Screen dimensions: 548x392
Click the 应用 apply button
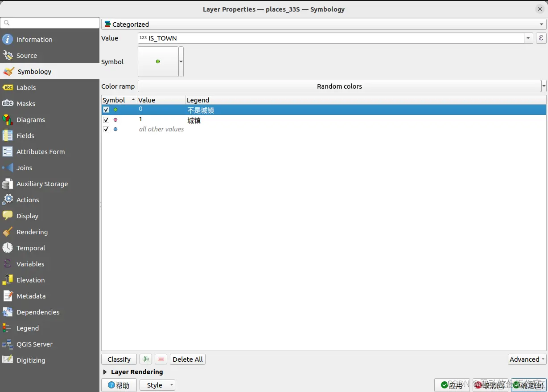[x=452, y=385]
